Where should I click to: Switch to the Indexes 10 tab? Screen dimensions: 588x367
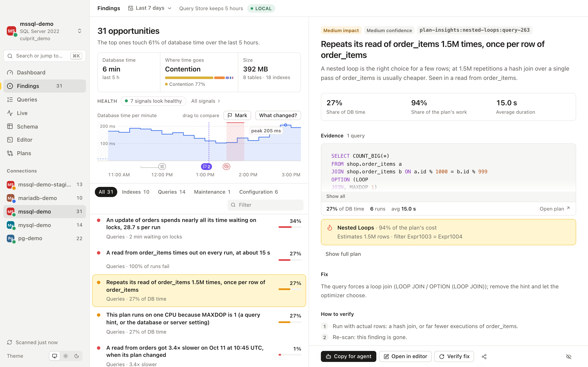pyautogui.click(x=136, y=192)
